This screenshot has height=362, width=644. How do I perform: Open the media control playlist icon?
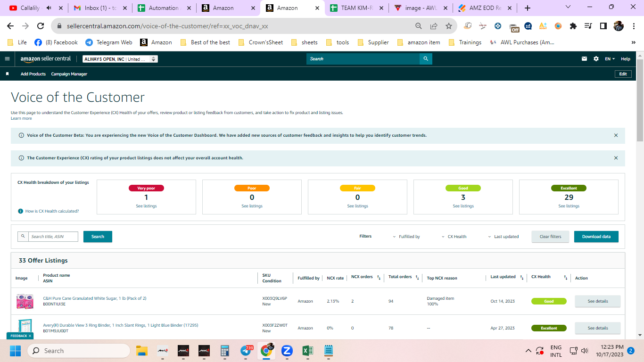click(588, 26)
